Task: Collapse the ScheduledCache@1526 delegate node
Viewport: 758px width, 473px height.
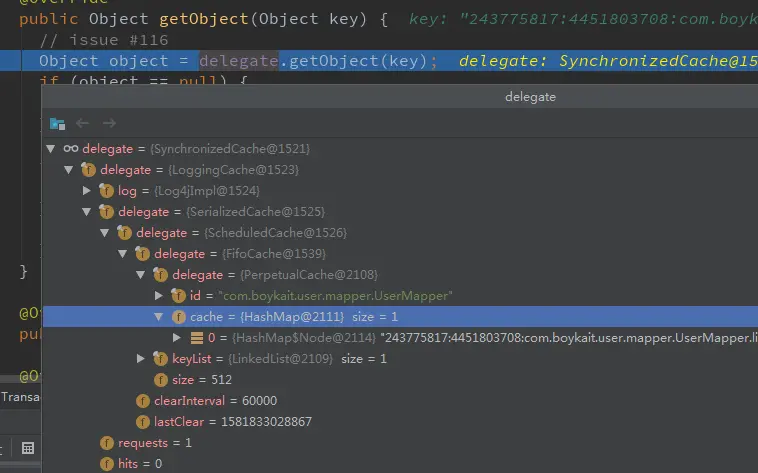Action: coord(104,233)
